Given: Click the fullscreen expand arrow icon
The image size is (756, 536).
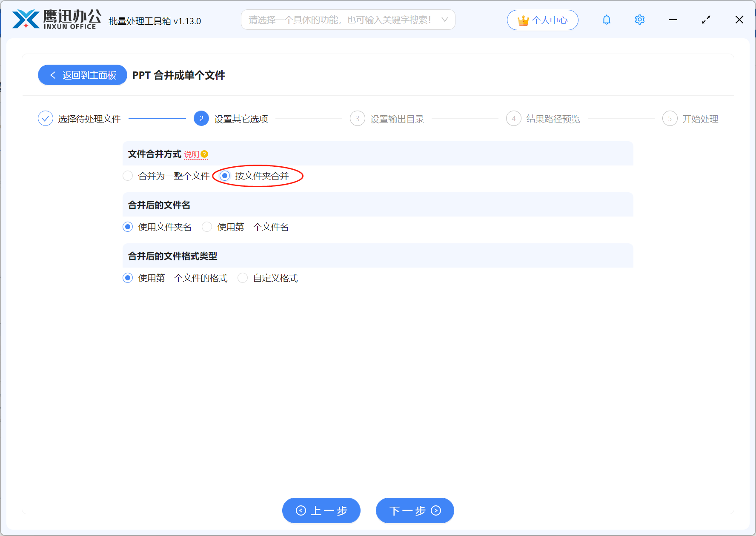Looking at the screenshot, I should 706,20.
